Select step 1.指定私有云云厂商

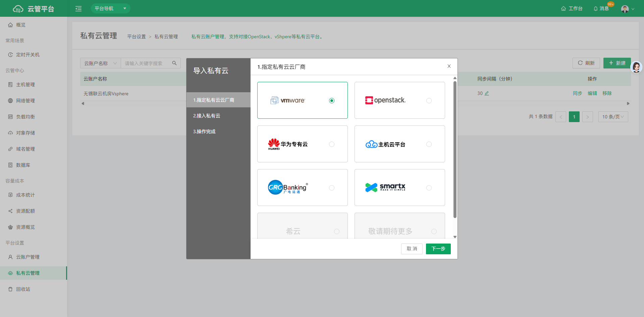(218, 100)
